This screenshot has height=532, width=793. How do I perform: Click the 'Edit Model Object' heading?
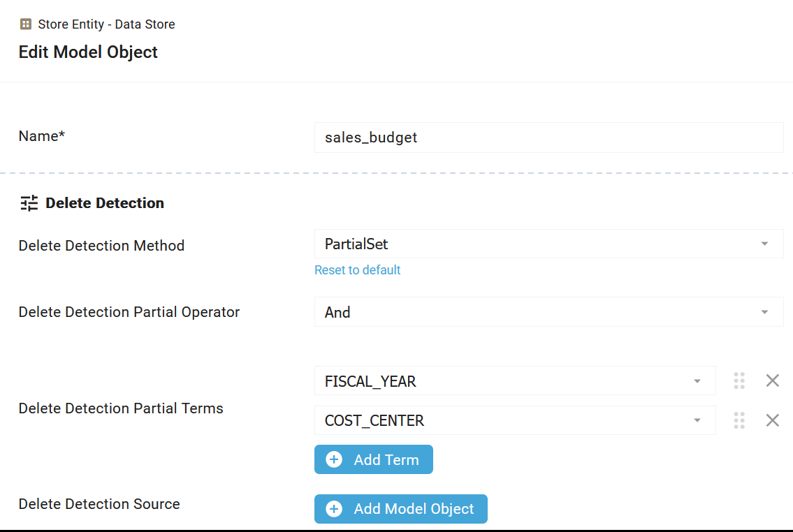[88, 52]
